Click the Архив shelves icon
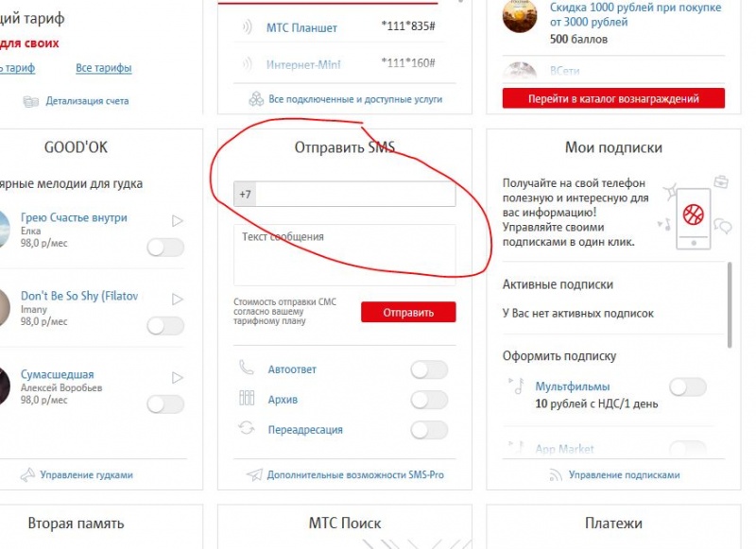 (247, 398)
